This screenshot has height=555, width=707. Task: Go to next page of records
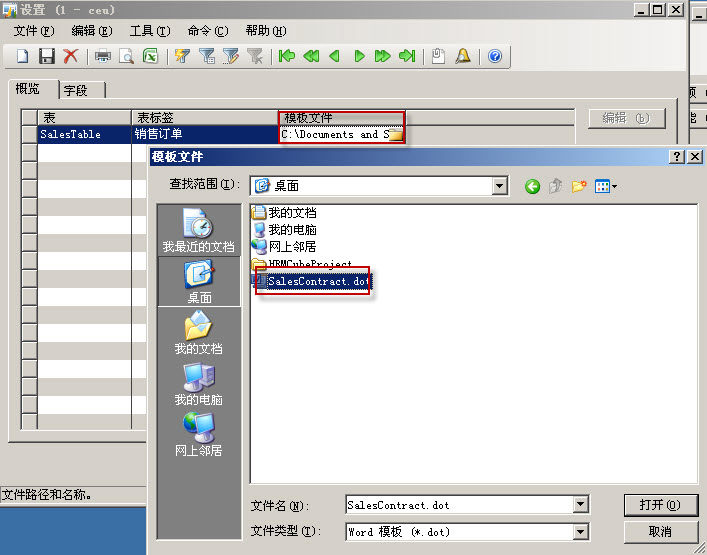[x=382, y=56]
